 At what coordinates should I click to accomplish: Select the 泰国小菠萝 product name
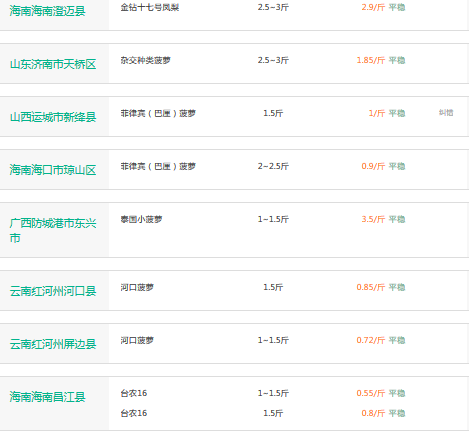[x=141, y=219]
